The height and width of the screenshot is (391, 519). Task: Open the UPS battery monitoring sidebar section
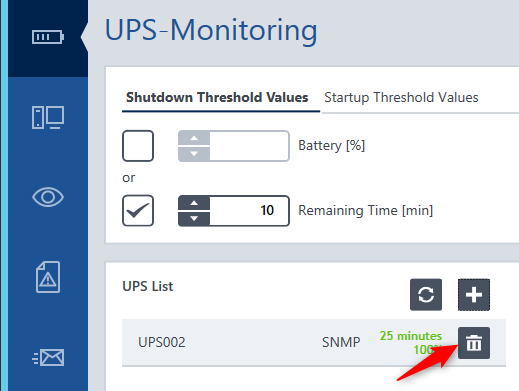(48, 37)
